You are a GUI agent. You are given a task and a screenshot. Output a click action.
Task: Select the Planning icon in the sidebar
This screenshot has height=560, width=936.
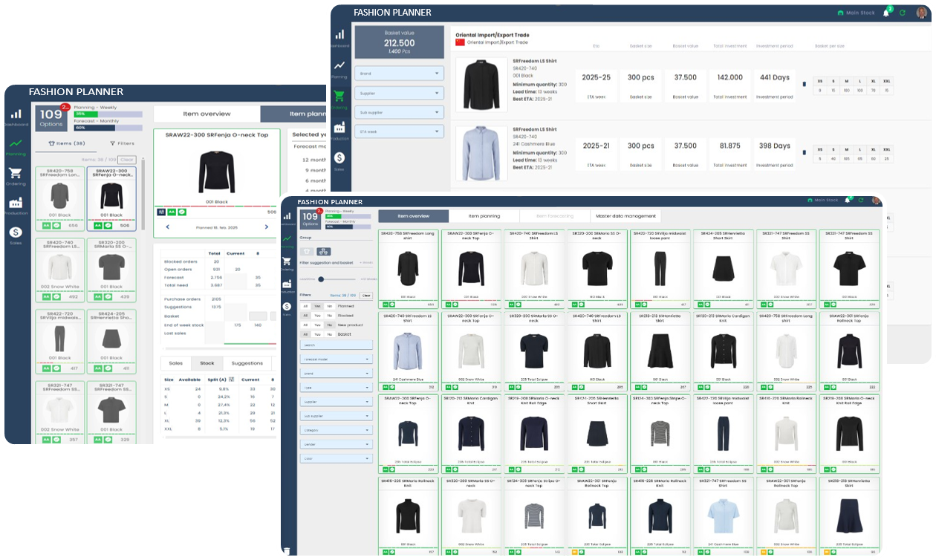coord(287,239)
